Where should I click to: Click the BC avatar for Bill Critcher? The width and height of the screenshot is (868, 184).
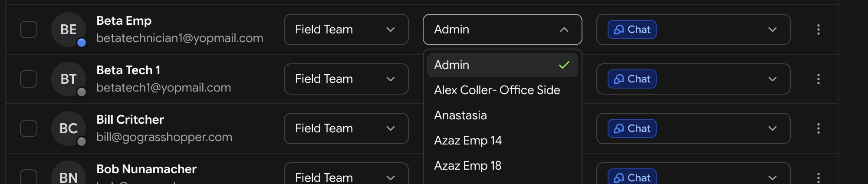click(x=69, y=128)
